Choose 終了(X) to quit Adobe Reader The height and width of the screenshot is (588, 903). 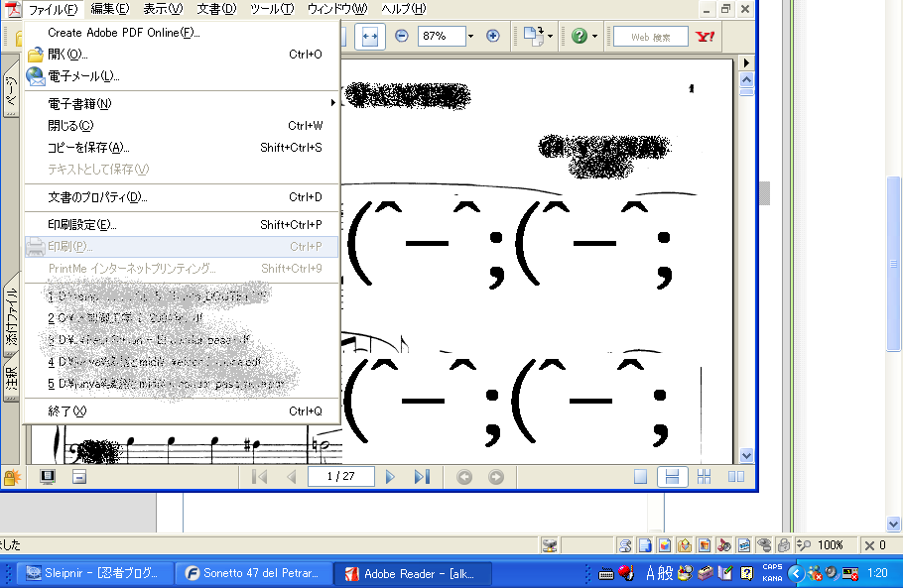point(182,412)
